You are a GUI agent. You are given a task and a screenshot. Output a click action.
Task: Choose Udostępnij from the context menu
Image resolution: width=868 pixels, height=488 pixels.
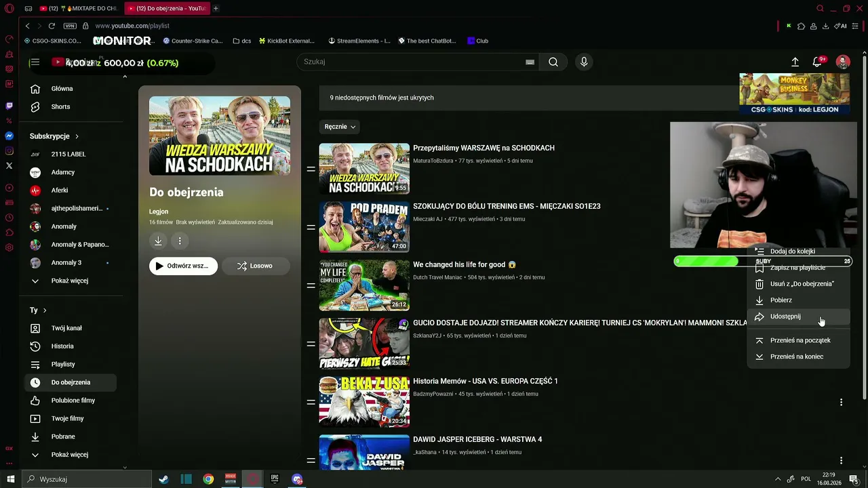(798, 317)
